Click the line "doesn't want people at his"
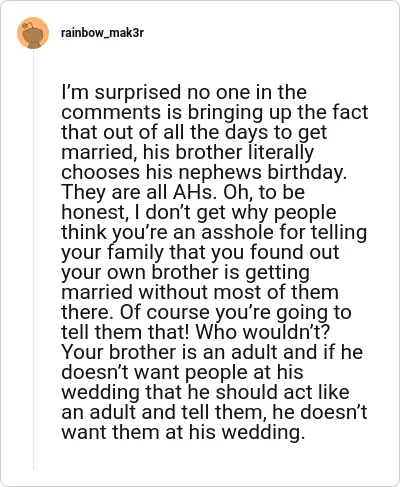 coord(182,373)
